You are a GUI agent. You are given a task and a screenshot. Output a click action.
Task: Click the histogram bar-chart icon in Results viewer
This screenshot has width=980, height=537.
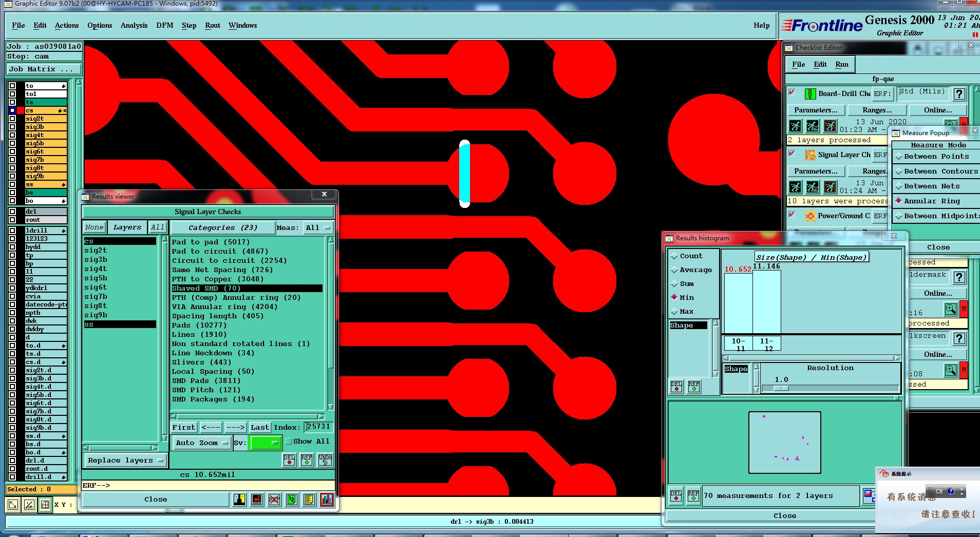(327, 499)
